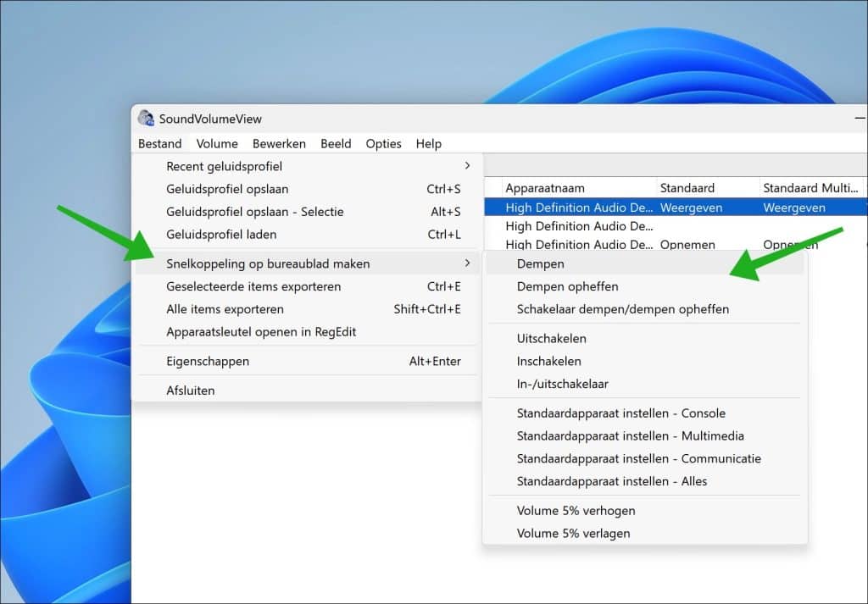Choose 'Schakelaar dempen/dempen opheffen'
The image size is (868, 604).
coord(645,309)
